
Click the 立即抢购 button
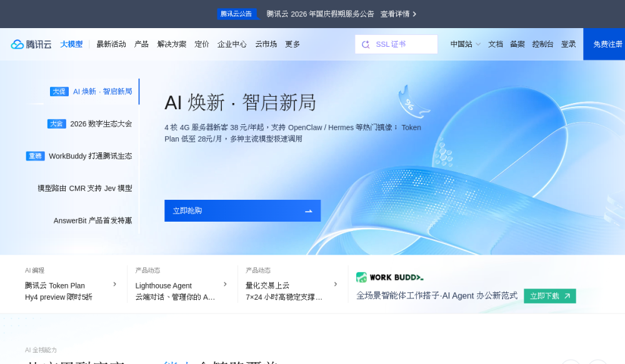pos(242,210)
